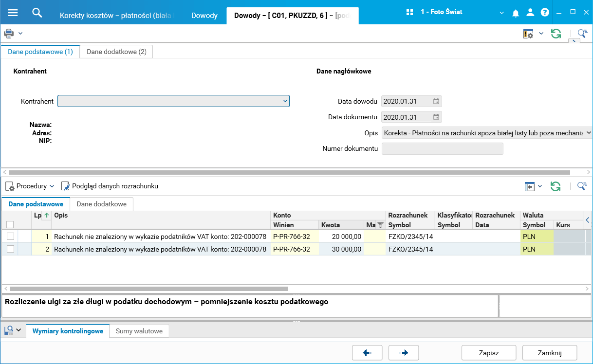The height and width of the screenshot is (364, 593).
Task: Go to the previous record with left arrow button
Action: tap(368, 353)
